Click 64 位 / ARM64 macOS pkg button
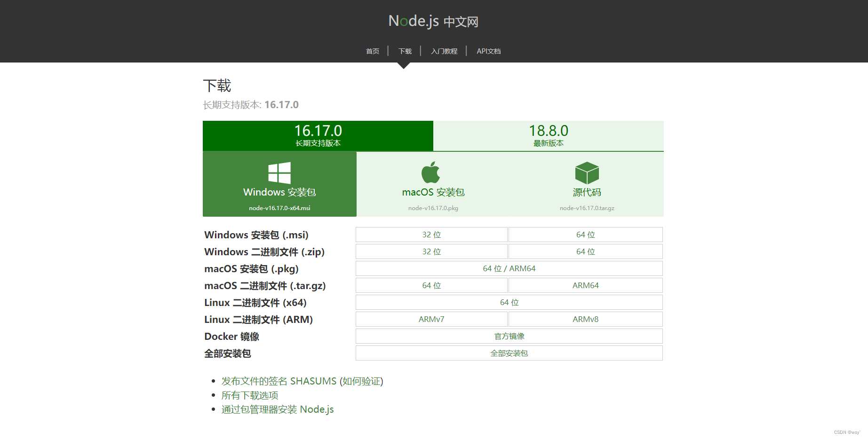The image size is (868, 439). pyautogui.click(x=509, y=268)
